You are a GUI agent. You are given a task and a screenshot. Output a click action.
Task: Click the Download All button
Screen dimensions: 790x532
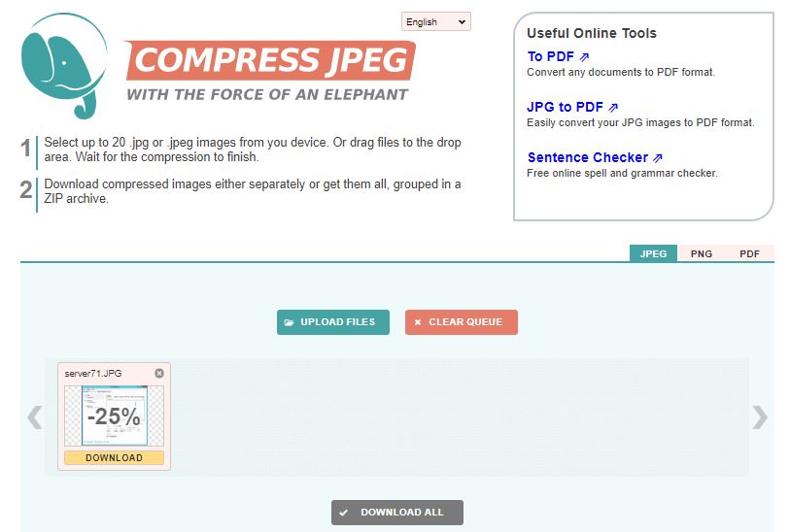pos(396,513)
